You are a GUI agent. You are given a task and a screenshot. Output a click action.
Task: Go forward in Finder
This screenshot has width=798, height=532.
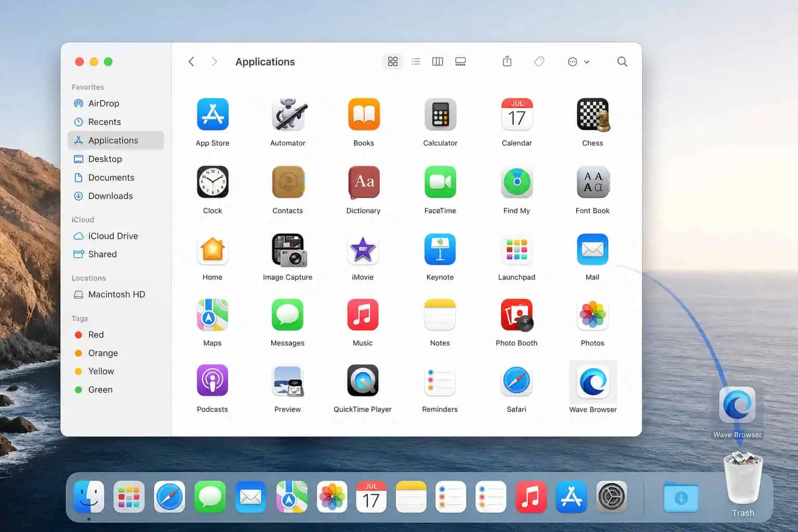tap(214, 62)
